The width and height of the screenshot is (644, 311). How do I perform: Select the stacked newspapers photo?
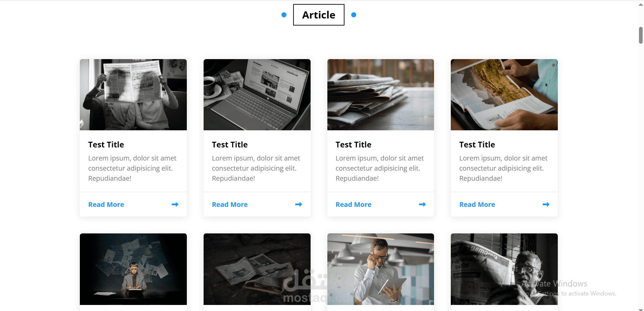tap(381, 95)
